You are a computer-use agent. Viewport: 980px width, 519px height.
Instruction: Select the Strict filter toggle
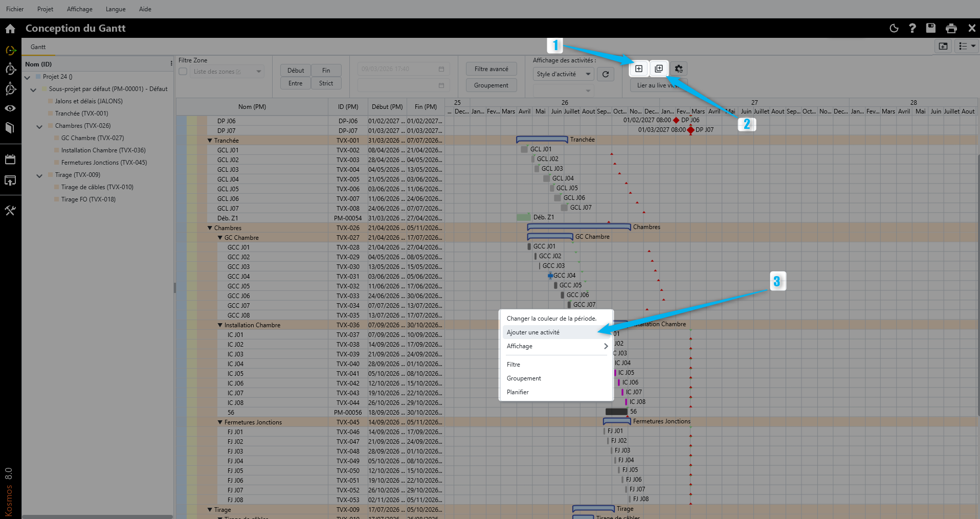pyautogui.click(x=326, y=83)
